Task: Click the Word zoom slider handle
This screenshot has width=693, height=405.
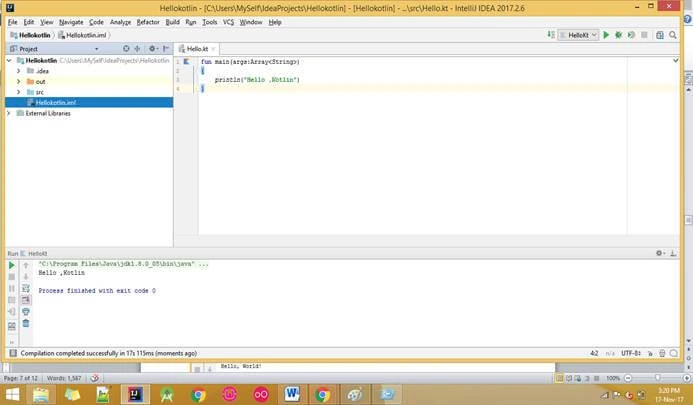Action: click(x=658, y=378)
